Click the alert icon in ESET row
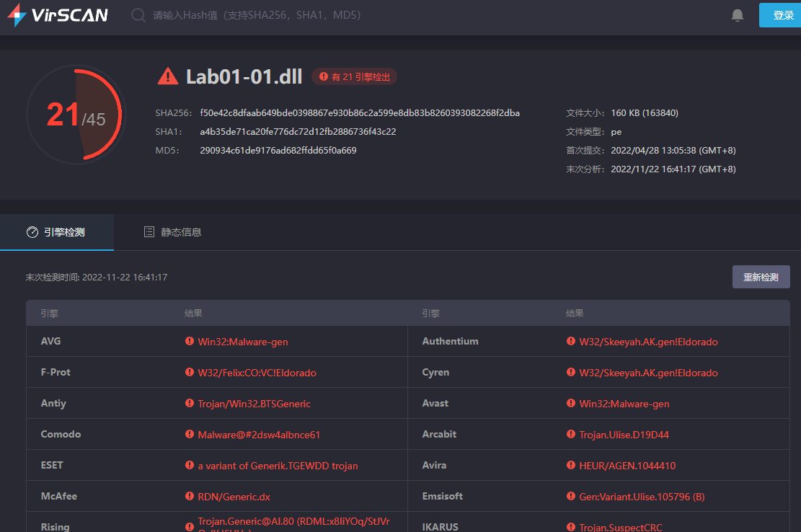Image resolution: width=801 pixels, height=532 pixels. pyautogui.click(x=190, y=465)
